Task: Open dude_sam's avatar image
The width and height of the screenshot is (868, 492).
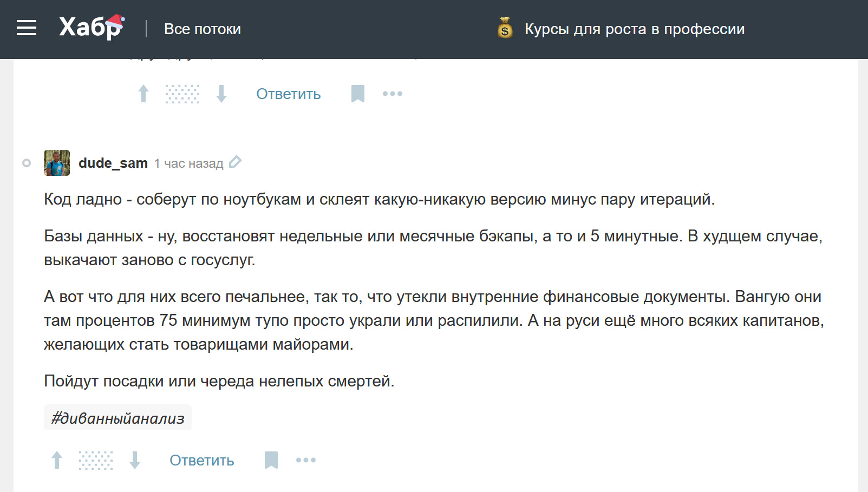Action: click(x=57, y=163)
